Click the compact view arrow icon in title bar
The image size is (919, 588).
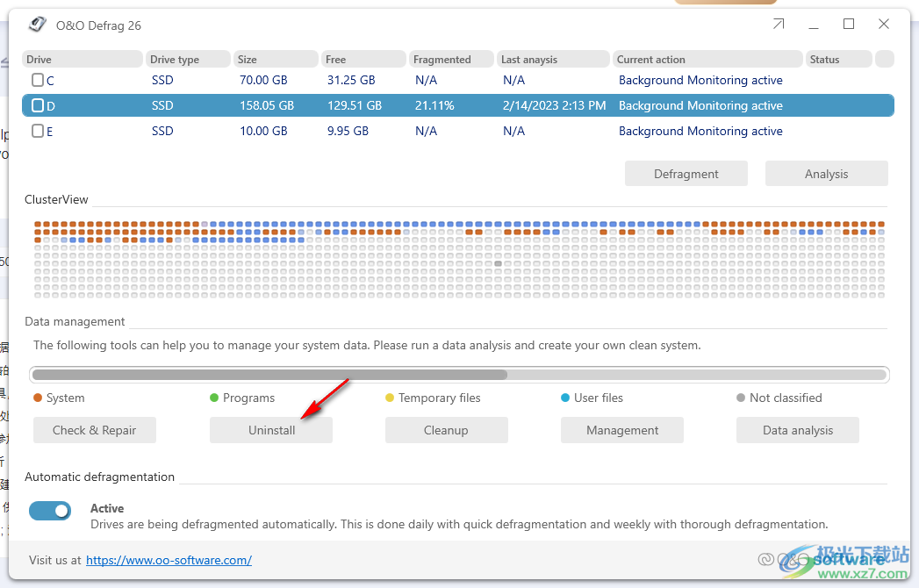(x=779, y=24)
